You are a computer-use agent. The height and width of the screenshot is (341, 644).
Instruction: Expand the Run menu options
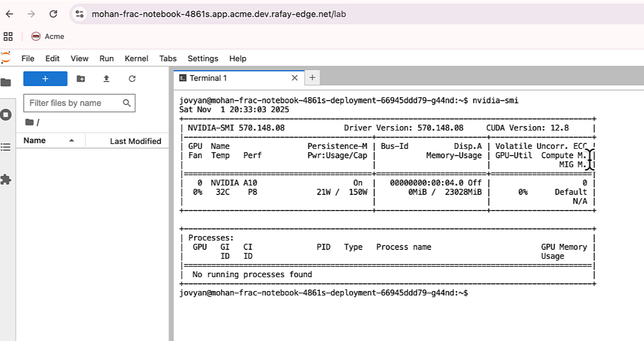point(106,58)
